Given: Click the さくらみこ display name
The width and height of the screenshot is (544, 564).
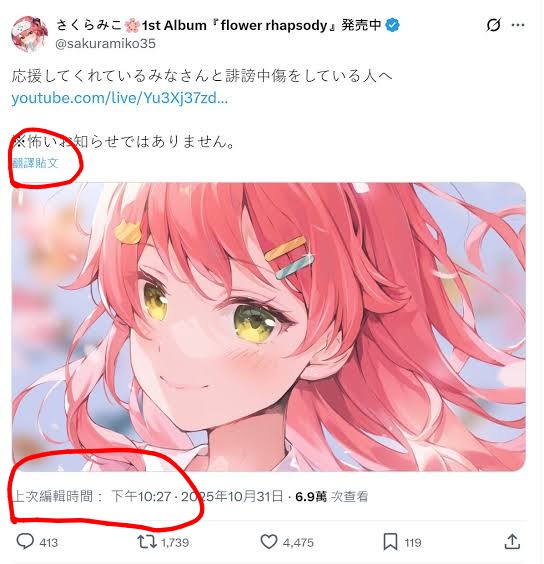Looking at the screenshot, I should [89, 25].
